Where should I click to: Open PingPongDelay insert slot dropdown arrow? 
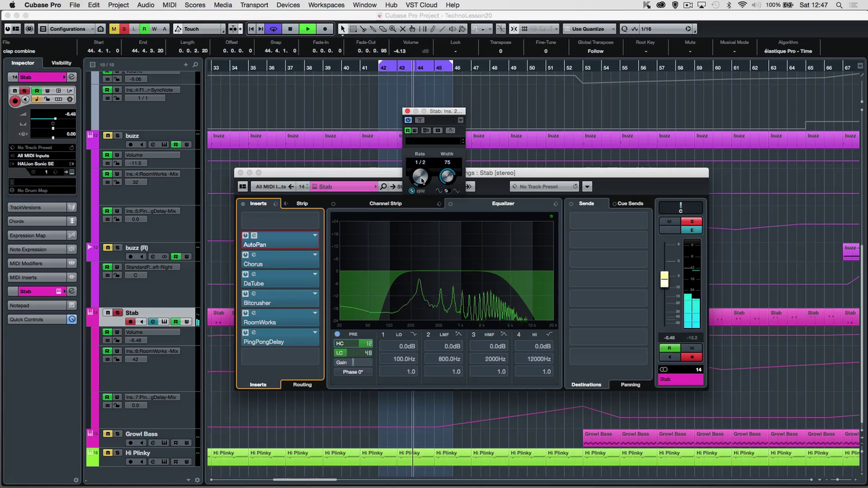pyautogui.click(x=315, y=332)
